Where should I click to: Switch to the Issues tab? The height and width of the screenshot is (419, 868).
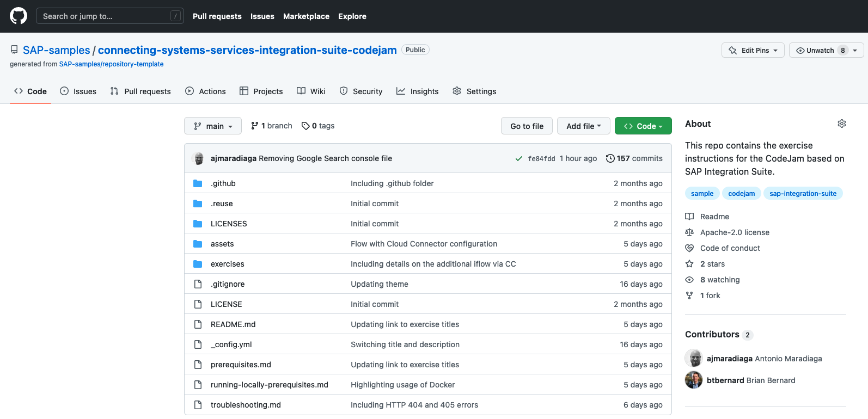click(78, 91)
